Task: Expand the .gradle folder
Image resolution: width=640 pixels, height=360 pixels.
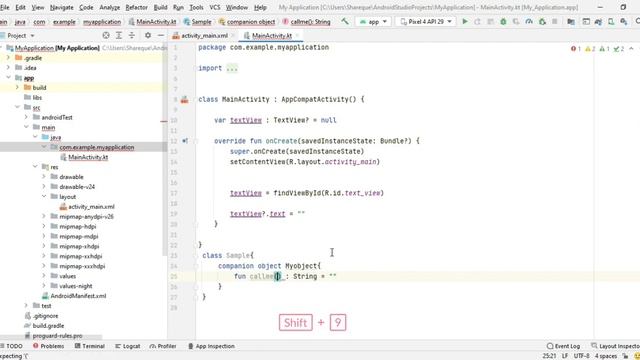Action: tap(8, 58)
